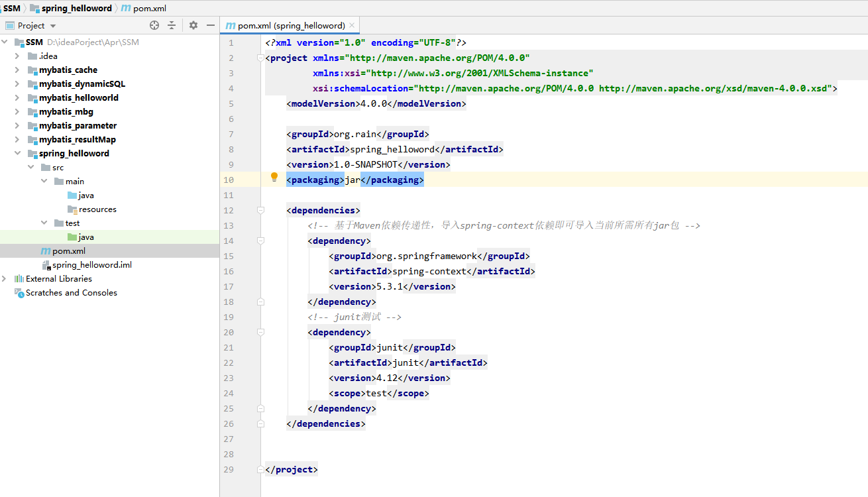Click the Maven icon on pom.xml editor tab

(231, 25)
